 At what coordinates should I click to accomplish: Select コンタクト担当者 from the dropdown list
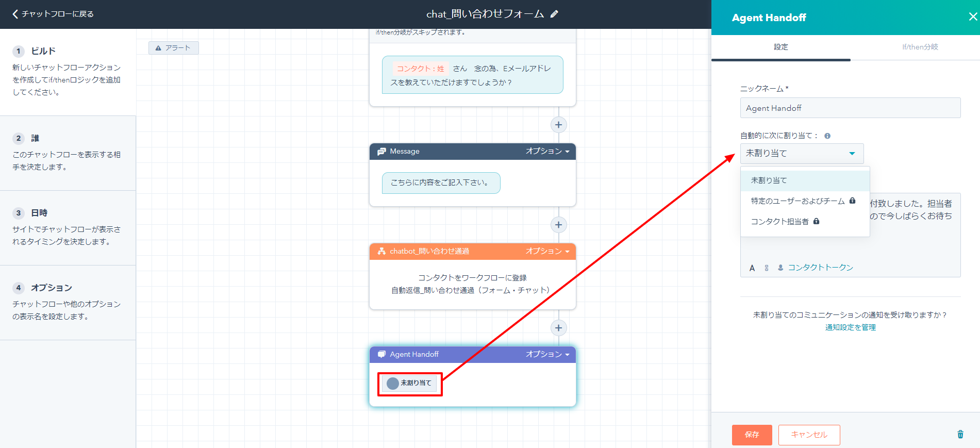[779, 222]
